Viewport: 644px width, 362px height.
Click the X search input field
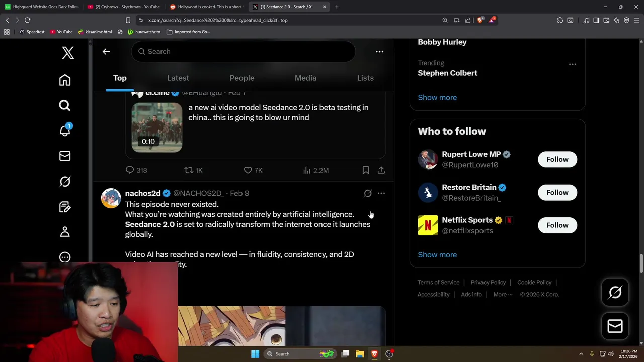(x=244, y=51)
